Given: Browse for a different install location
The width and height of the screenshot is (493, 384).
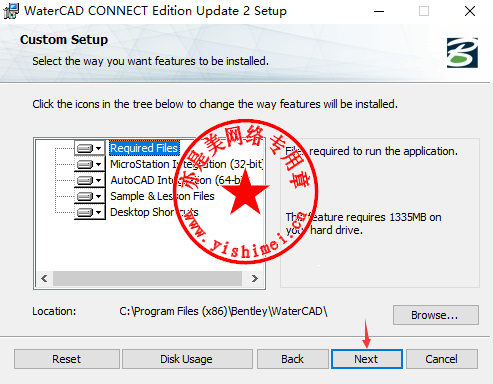Looking at the screenshot, I should coord(436,315).
